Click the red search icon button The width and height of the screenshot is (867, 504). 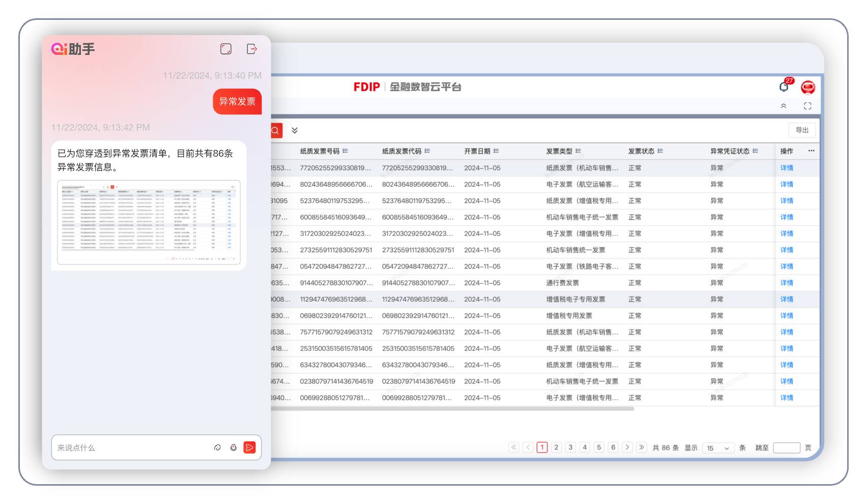pos(276,131)
